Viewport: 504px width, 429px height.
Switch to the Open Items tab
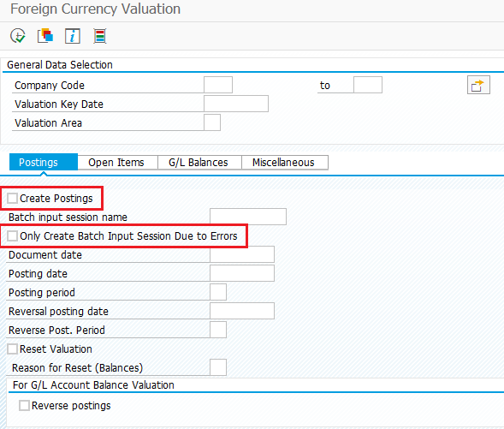pos(117,163)
